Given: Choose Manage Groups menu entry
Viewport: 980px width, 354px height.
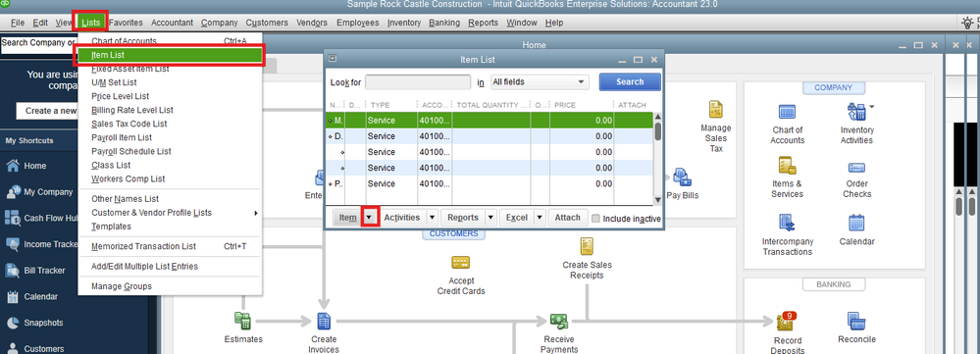Looking at the screenshot, I should point(170,286).
